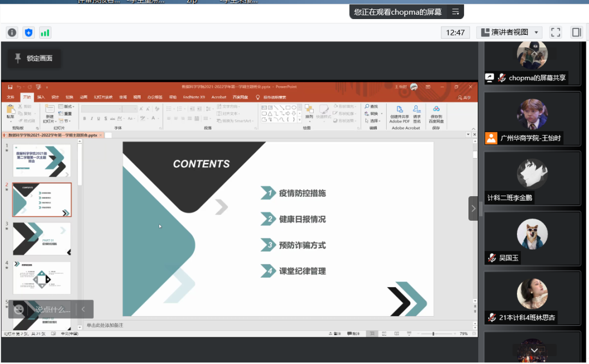Click the 查找 button in the ribbon
This screenshot has height=364, width=589.
pos(371,106)
